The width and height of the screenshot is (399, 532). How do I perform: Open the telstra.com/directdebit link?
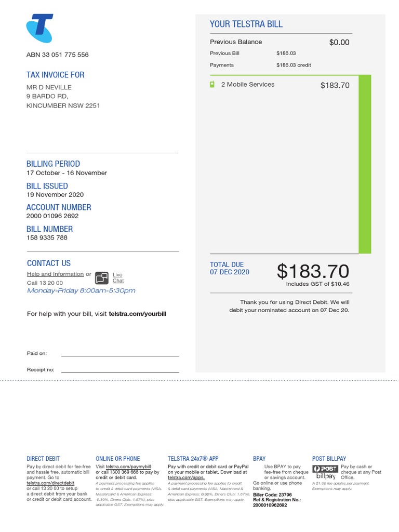click(50, 483)
